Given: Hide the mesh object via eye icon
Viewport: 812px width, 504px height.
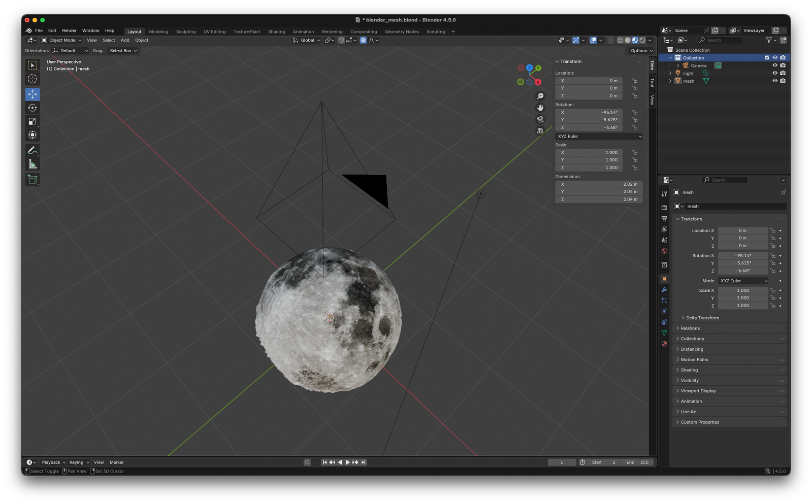Looking at the screenshot, I should (x=775, y=81).
